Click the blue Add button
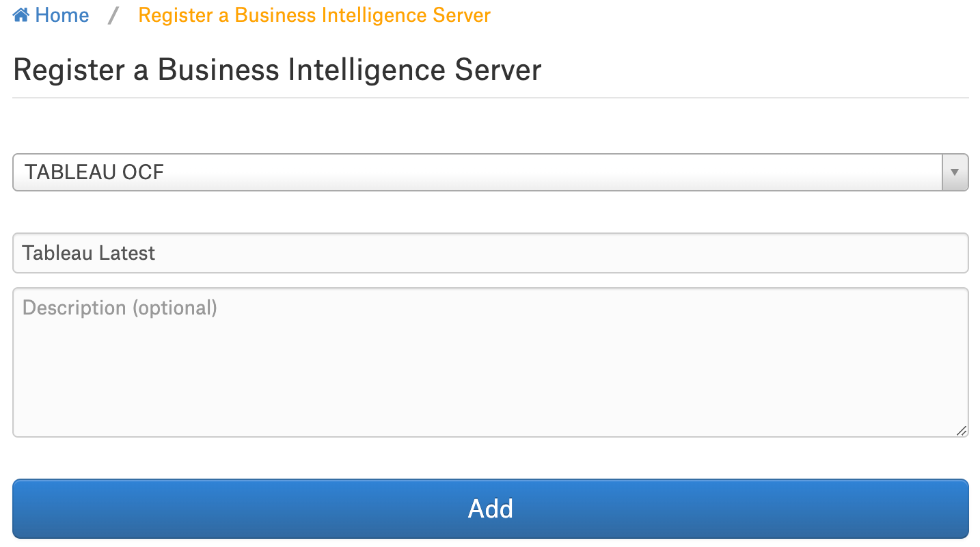Image resolution: width=980 pixels, height=547 pixels. (x=491, y=509)
